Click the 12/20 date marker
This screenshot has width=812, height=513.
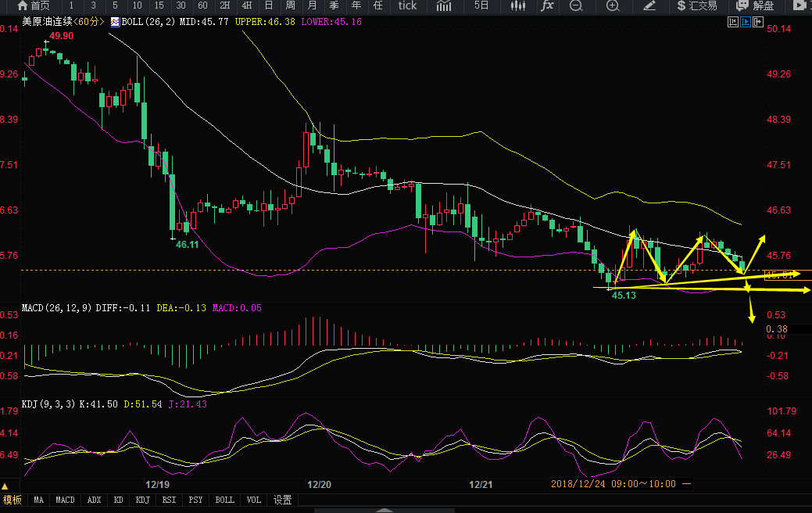pyautogui.click(x=319, y=485)
